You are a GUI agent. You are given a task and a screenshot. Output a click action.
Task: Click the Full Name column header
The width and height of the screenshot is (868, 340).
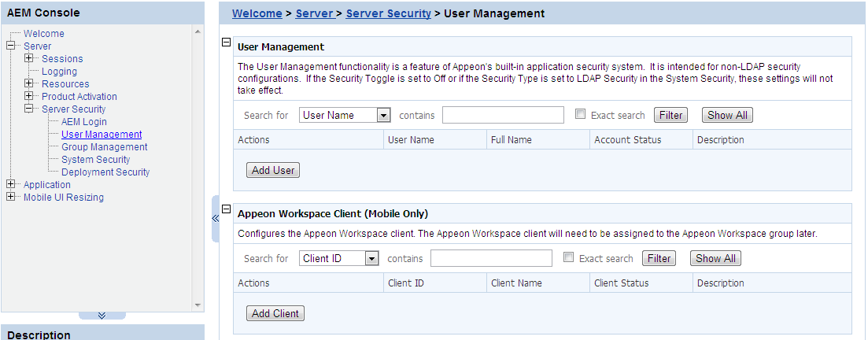pos(538,140)
